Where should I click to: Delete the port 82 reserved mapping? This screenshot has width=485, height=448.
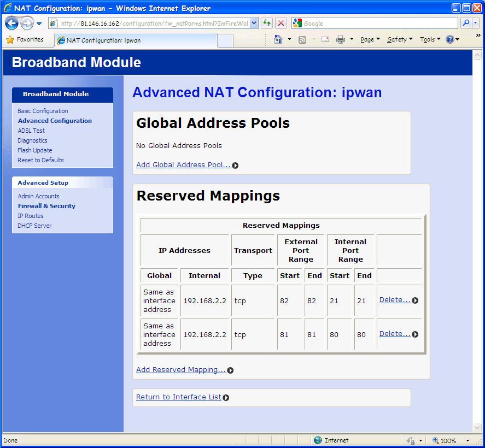click(x=395, y=300)
